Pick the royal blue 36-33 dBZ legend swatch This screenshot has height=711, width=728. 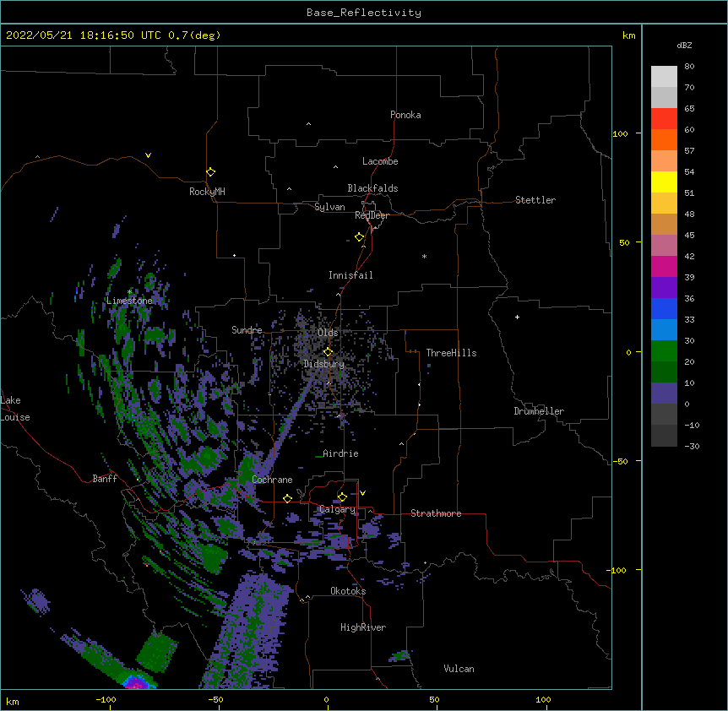[664, 308]
